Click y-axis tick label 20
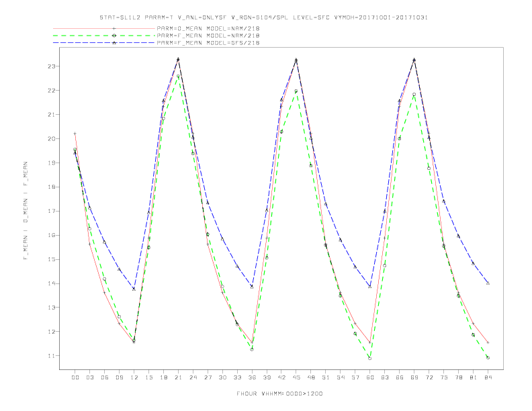 (x=51, y=139)
